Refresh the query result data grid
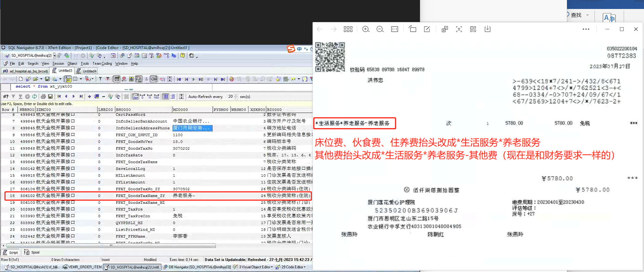Viewport: 644px width, 272px height. pos(34,97)
